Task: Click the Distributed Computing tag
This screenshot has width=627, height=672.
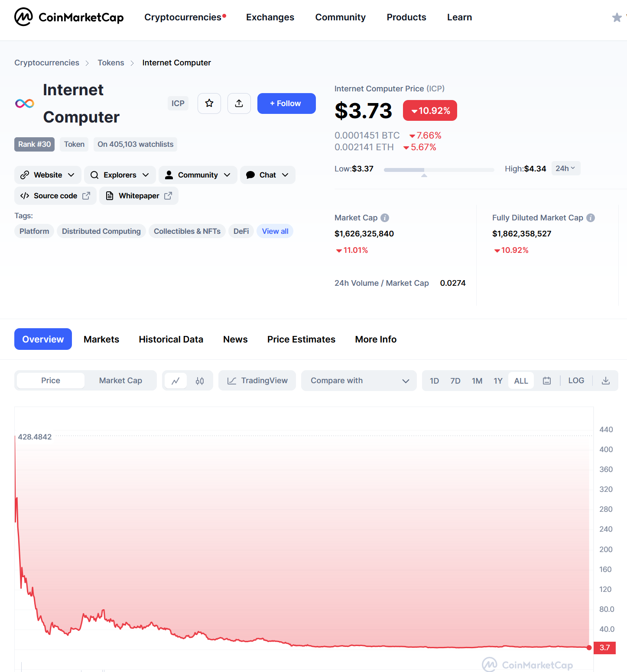Action: click(x=101, y=231)
